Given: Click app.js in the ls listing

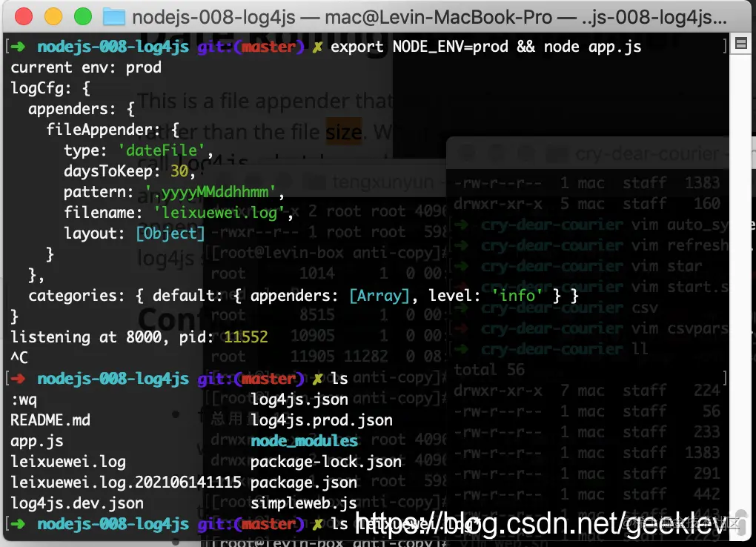Looking at the screenshot, I should tap(36, 441).
